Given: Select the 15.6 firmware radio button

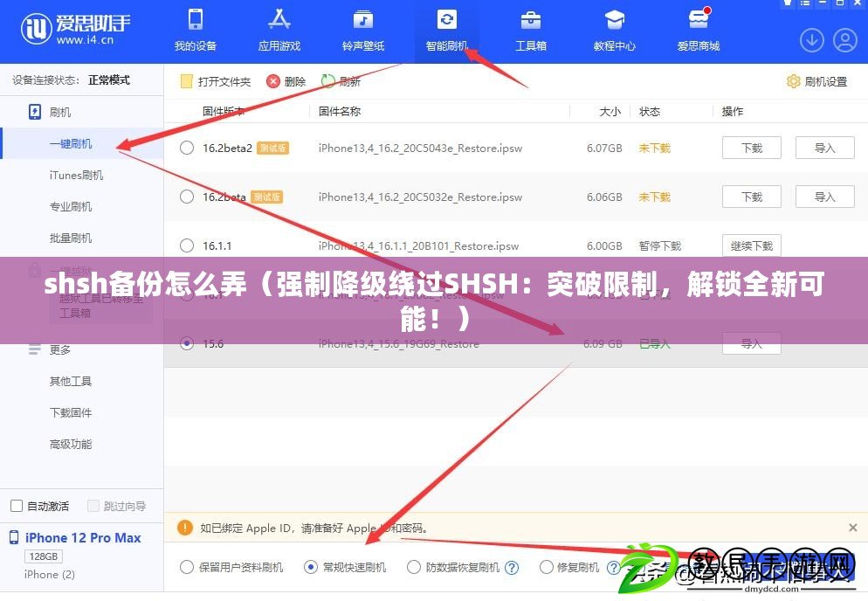Looking at the screenshot, I should point(187,343).
